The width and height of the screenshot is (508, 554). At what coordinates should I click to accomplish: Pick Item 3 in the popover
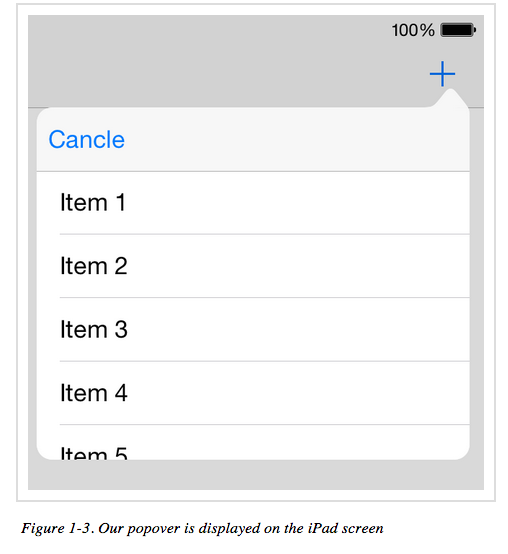(x=253, y=329)
